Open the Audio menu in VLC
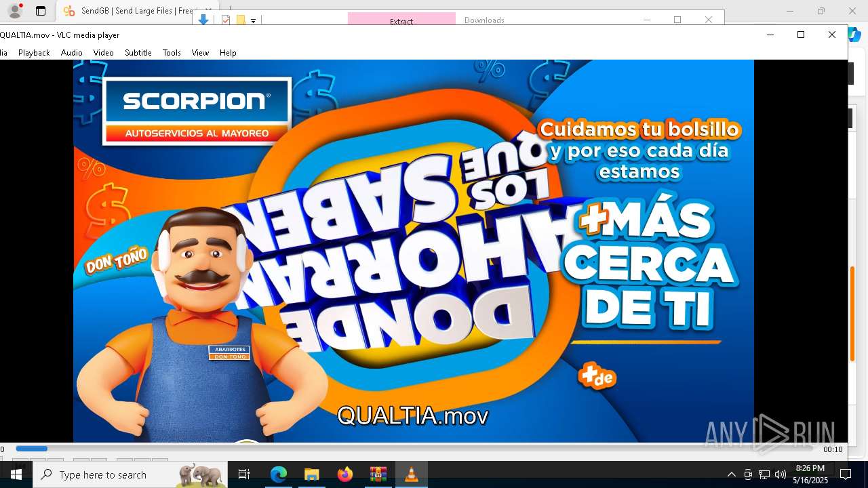 point(71,53)
